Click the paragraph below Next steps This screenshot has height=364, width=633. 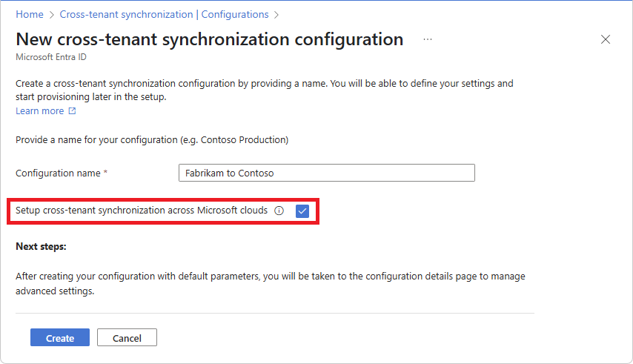click(270, 283)
